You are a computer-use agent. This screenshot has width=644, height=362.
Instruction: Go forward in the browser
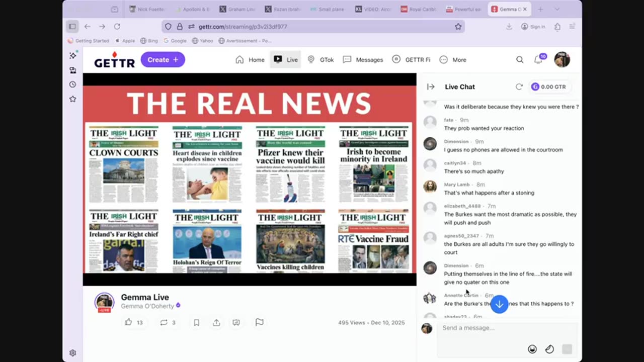point(102,27)
